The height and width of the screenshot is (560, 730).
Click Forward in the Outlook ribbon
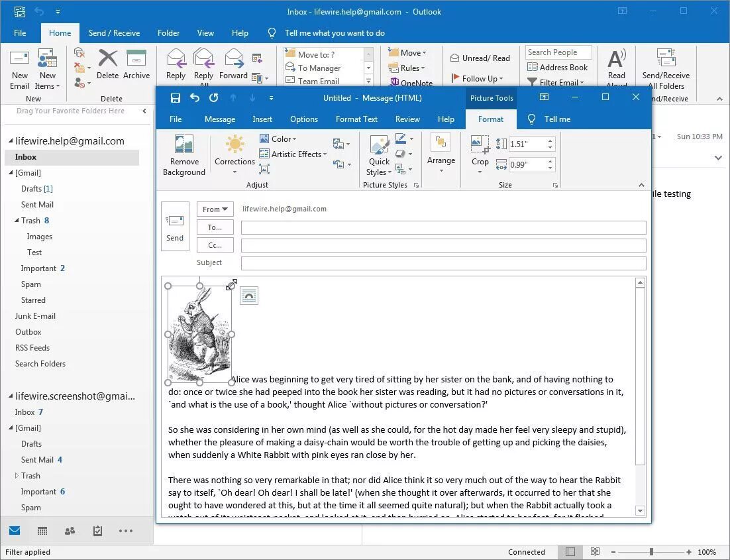[x=233, y=65]
